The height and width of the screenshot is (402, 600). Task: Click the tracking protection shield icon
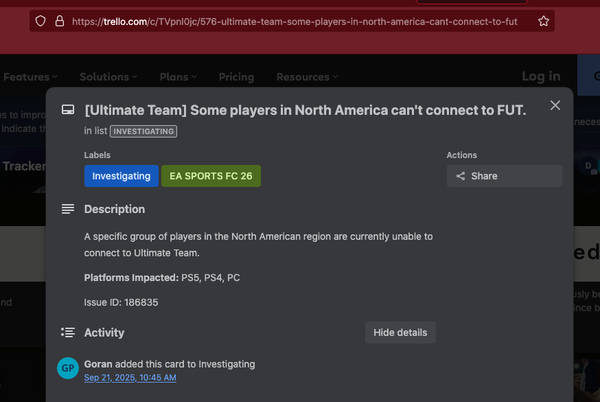pos(40,20)
